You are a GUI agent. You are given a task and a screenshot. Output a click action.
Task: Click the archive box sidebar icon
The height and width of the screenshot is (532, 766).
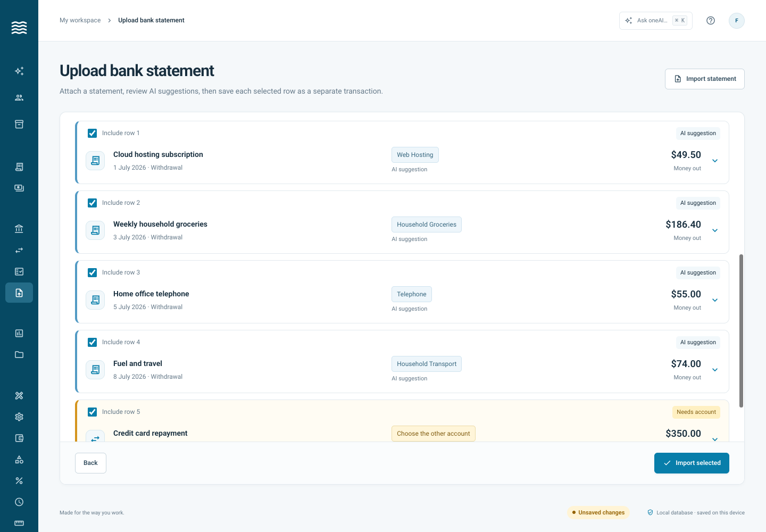click(x=19, y=124)
